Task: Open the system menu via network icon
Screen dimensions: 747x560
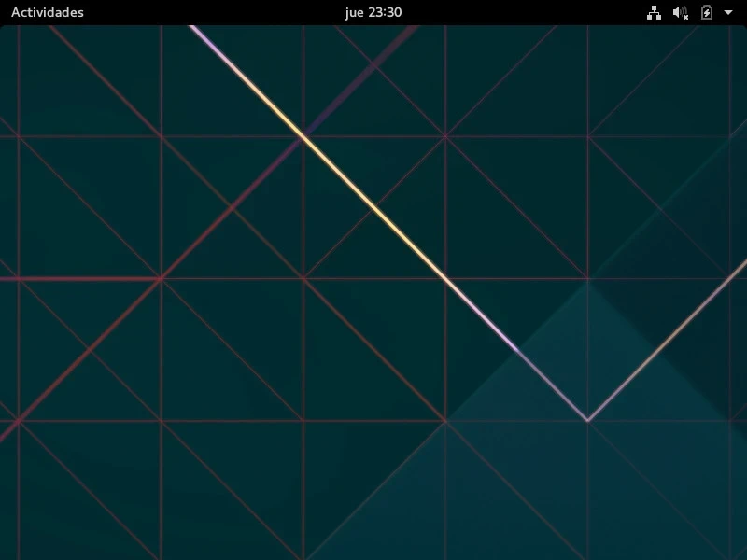Action: coord(654,12)
